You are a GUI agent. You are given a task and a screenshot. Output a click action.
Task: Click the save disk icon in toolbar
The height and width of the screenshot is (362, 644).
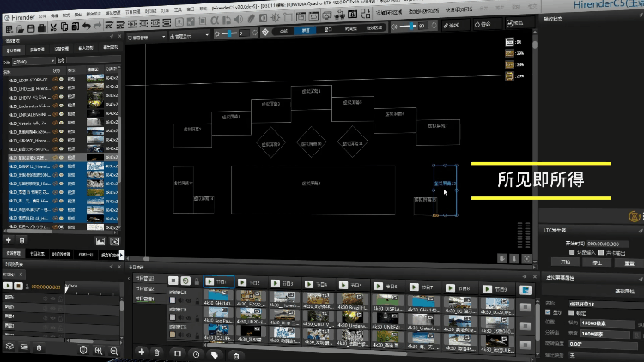point(31,28)
